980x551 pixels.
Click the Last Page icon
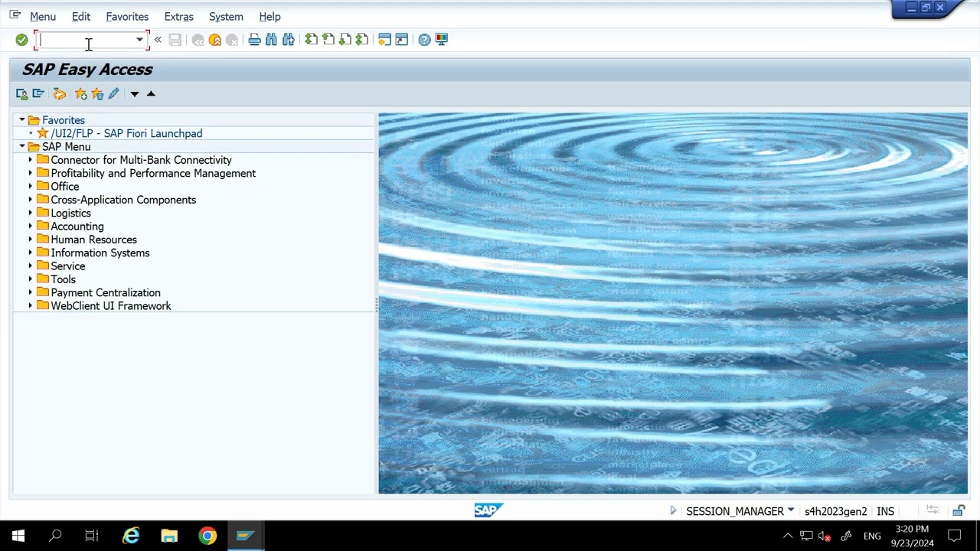[361, 40]
